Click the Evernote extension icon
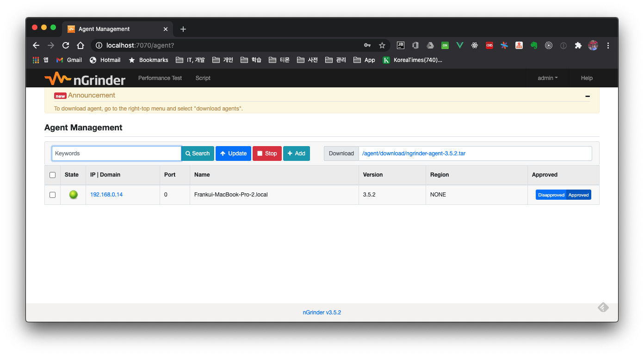644x356 pixels. coord(534,45)
